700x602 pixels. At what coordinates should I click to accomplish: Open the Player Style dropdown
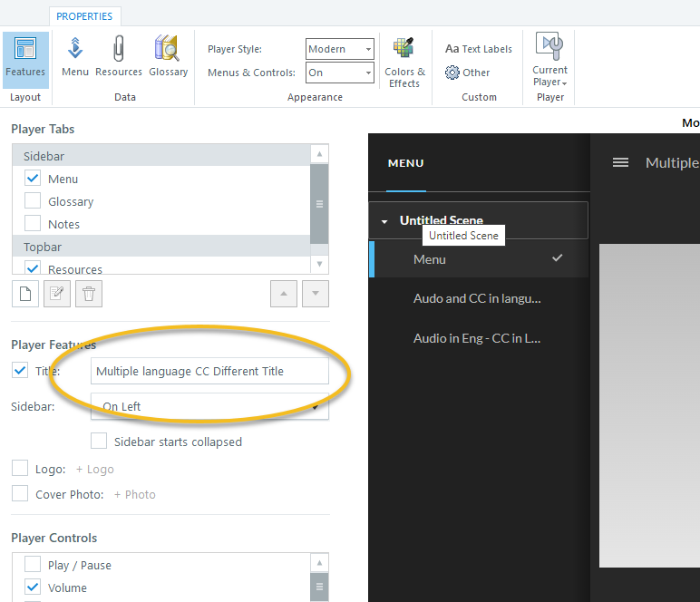tap(340, 49)
